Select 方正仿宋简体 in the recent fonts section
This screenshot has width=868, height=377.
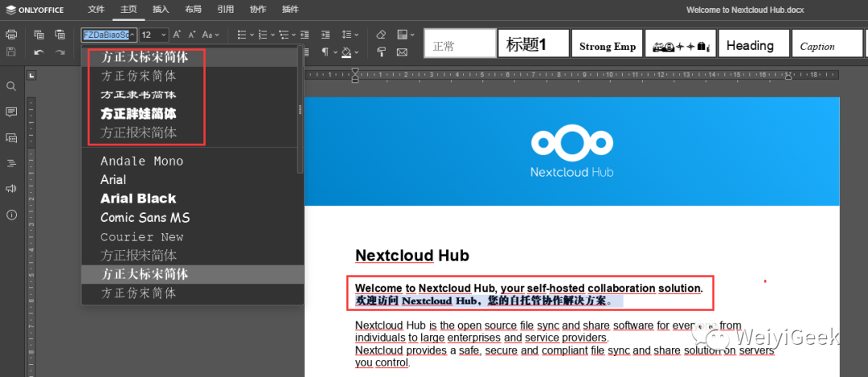190,76
